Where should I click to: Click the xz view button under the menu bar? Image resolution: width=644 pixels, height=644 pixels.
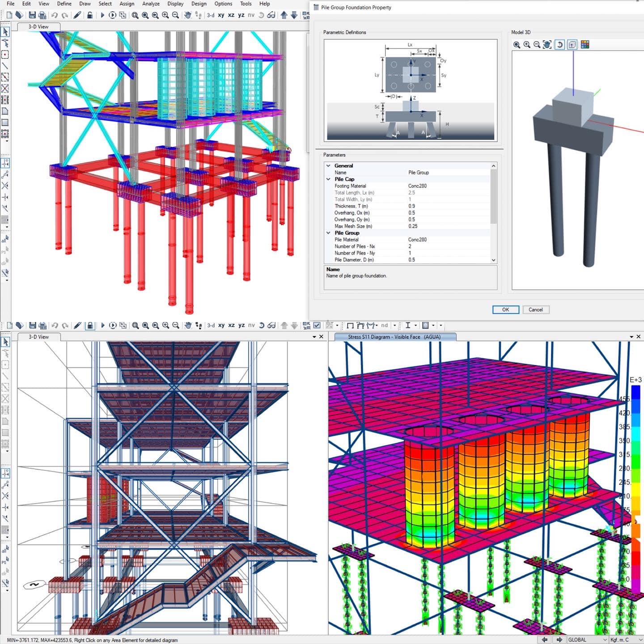coord(231,15)
